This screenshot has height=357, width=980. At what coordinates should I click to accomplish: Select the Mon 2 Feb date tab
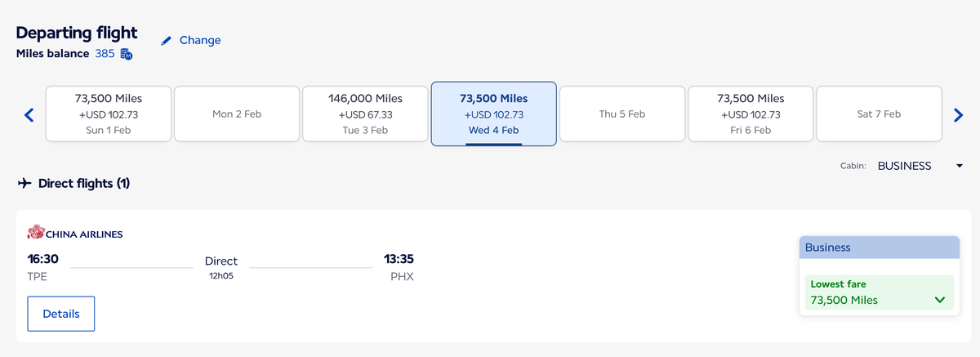coord(237,114)
